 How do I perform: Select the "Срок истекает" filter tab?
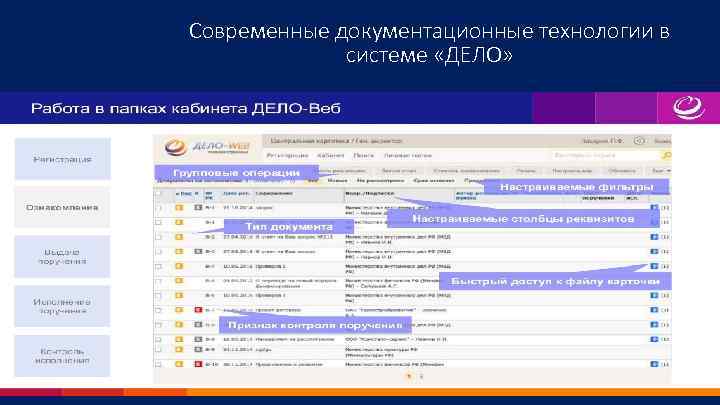tap(434, 180)
